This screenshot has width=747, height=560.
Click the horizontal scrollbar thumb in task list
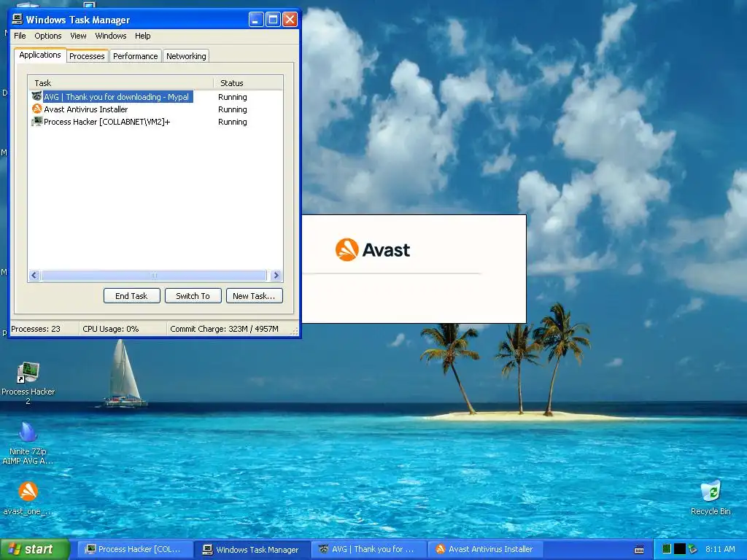tap(153, 275)
